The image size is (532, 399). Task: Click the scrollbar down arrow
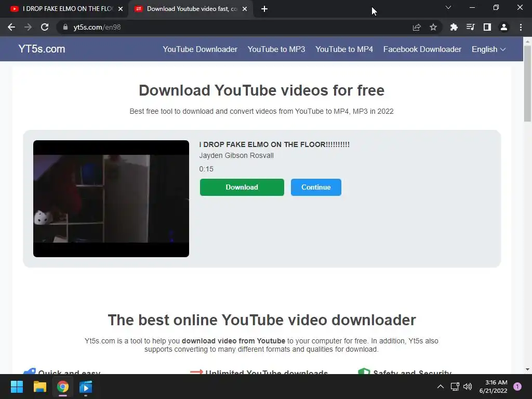pos(527,369)
